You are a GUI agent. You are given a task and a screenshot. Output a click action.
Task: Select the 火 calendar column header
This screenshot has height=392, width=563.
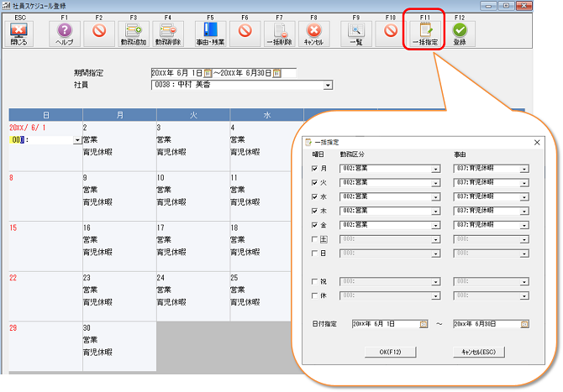coord(193,115)
